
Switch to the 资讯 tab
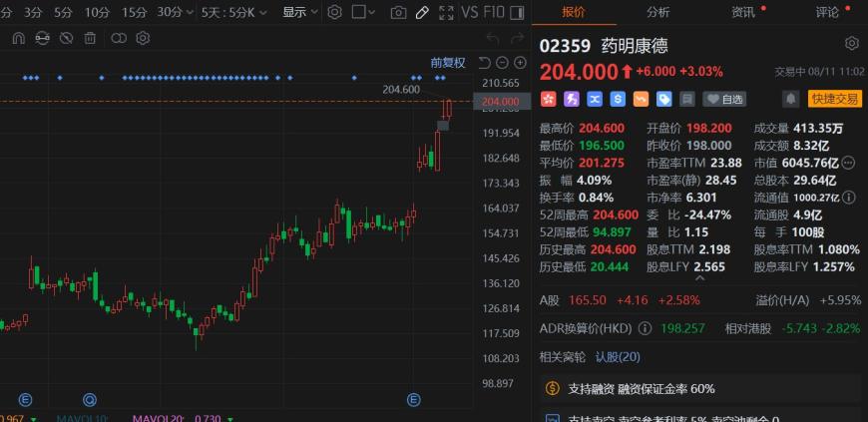coord(743,12)
